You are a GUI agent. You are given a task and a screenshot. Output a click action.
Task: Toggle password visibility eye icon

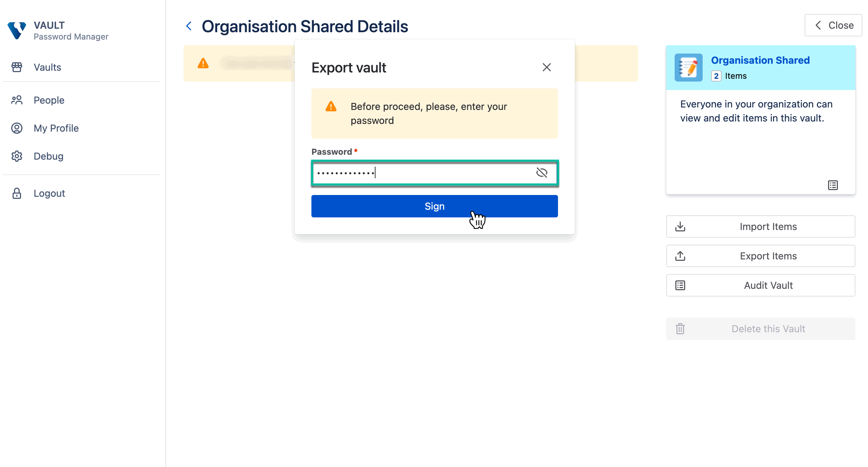[542, 173]
